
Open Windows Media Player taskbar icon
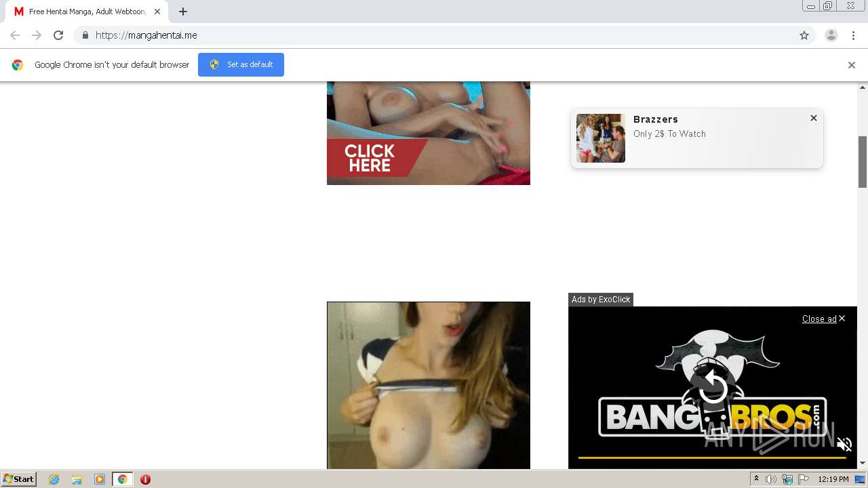(x=100, y=479)
